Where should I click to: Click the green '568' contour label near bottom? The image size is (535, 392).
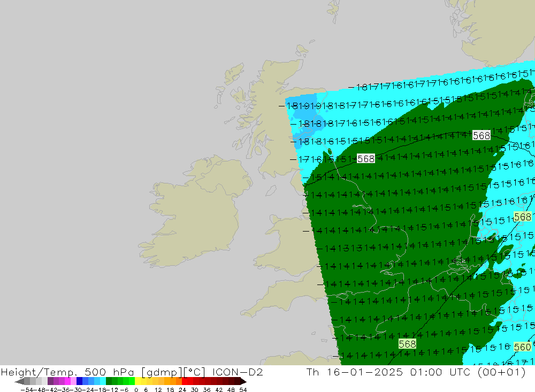407,344
